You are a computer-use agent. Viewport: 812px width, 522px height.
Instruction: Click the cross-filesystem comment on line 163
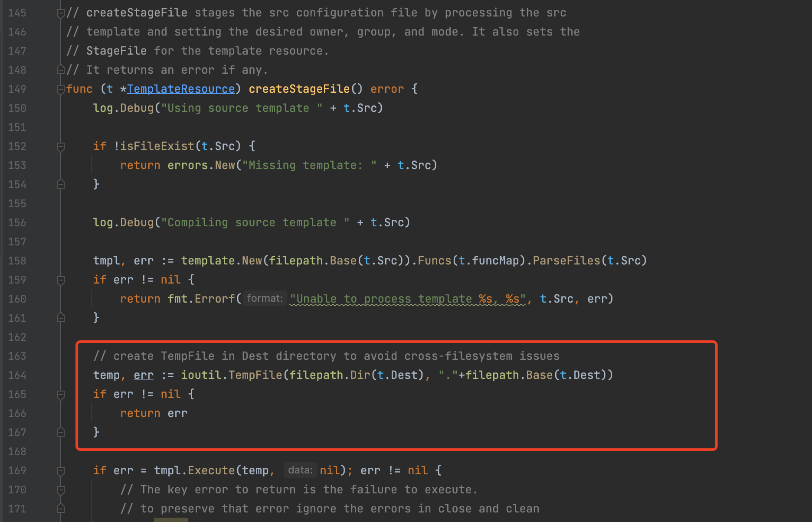coord(326,356)
